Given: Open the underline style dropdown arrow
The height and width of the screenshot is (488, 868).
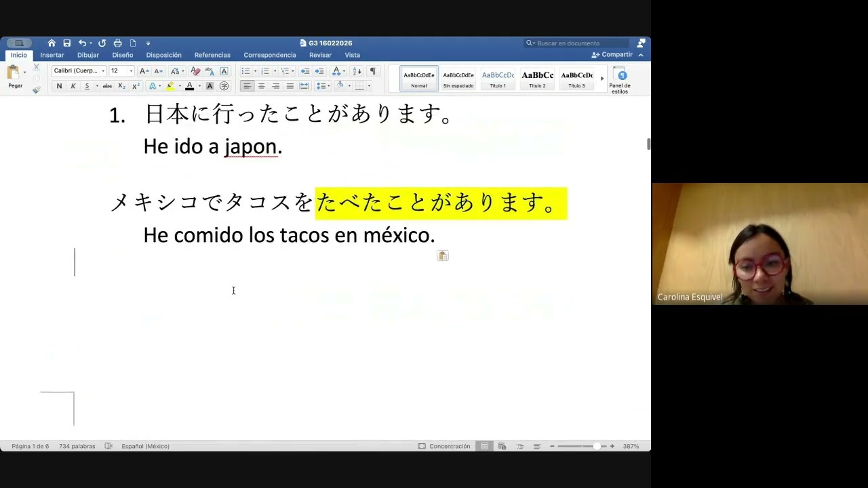Looking at the screenshot, I should (96, 86).
